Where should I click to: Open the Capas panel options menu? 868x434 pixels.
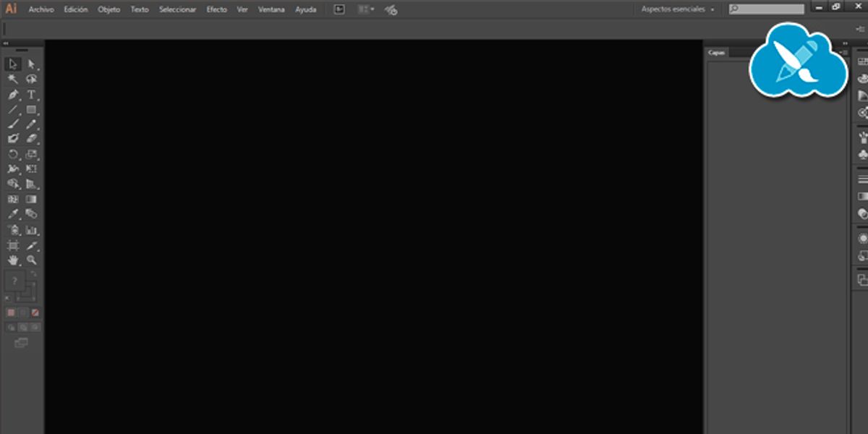pyautogui.click(x=843, y=53)
